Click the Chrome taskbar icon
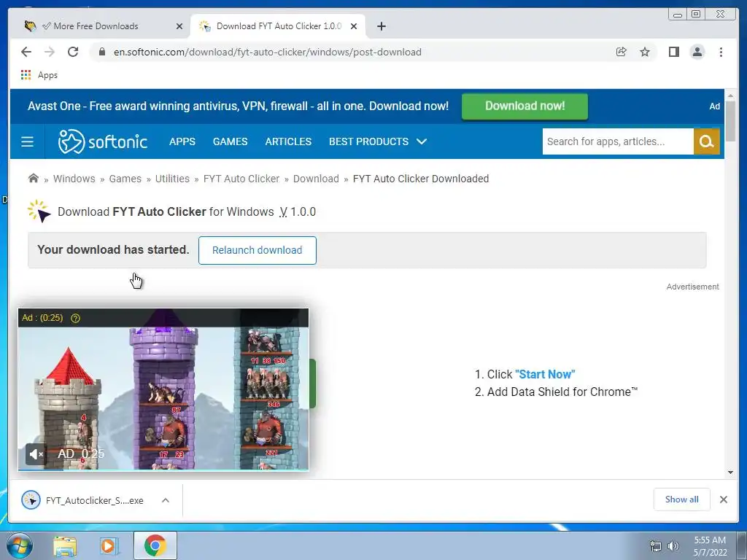Screen dimensions: 747x560 155,546
